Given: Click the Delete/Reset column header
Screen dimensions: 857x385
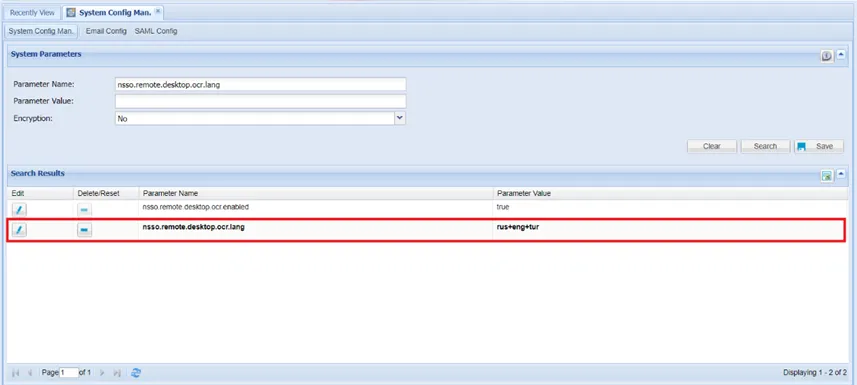Looking at the screenshot, I should point(106,194).
